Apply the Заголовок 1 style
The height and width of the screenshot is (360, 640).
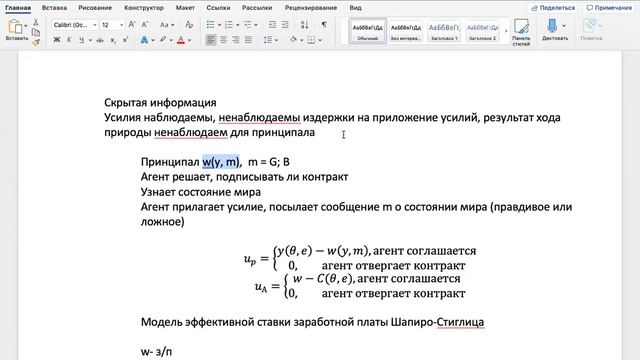coord(444,31)
